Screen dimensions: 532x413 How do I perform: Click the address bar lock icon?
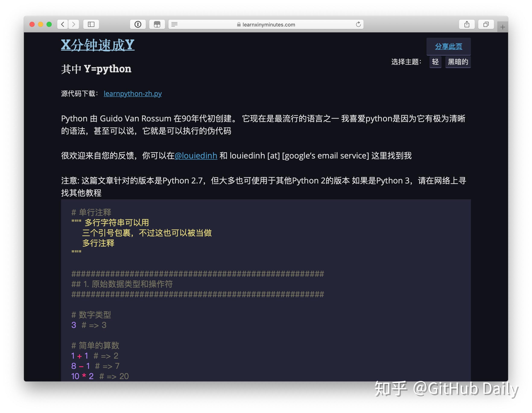(239, 25)
